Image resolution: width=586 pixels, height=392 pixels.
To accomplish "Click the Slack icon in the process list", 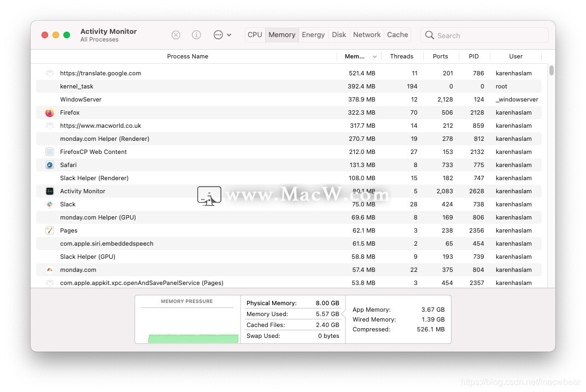I will pyautogui.click(x=50, y=204).
